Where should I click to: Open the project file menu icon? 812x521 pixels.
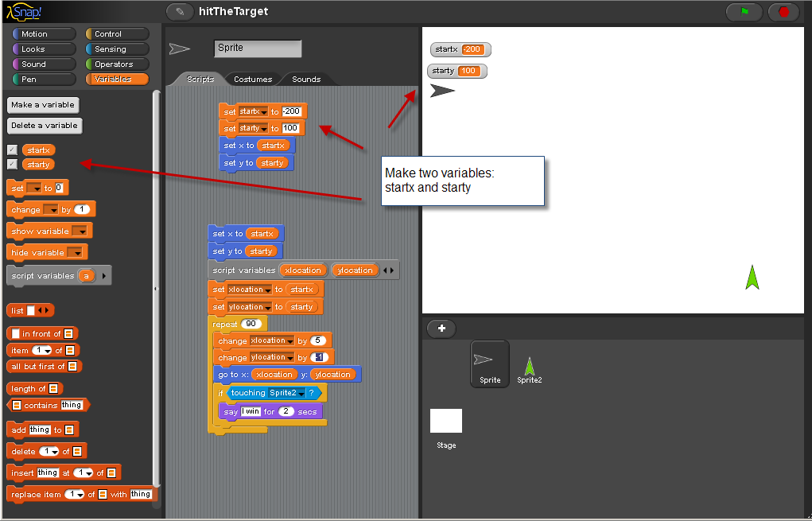point(180,11)
